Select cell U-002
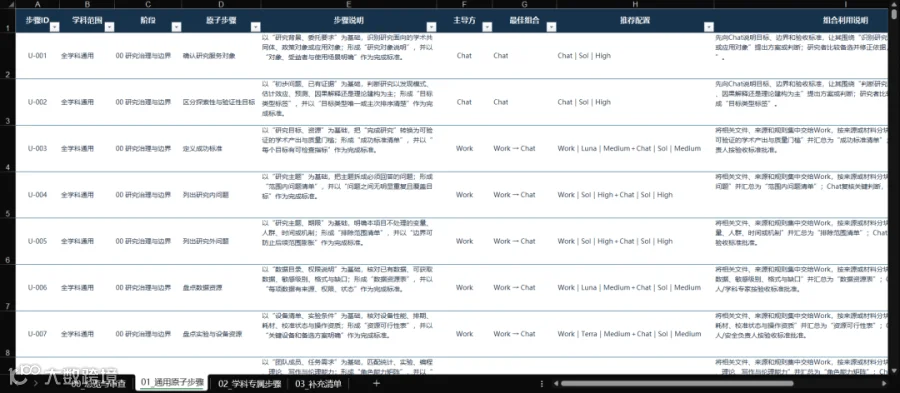 pos(37,102)
